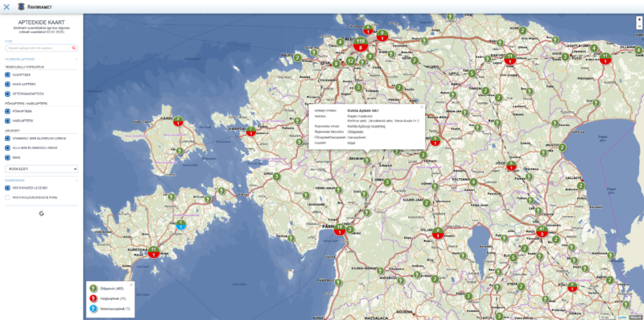Click the reload spinner icon below sidebar filters
The height and width of the screenshot is (320, 644).
point(42,213)
